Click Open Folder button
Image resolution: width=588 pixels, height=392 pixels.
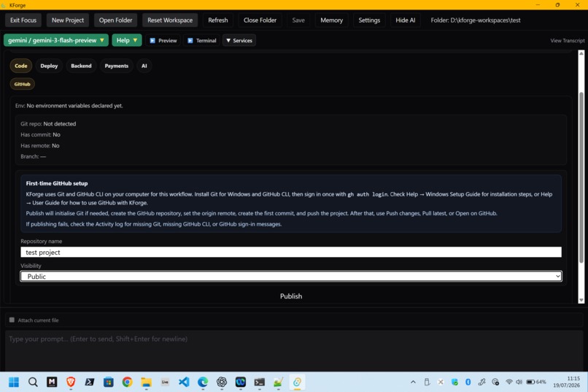pos(115,20)
